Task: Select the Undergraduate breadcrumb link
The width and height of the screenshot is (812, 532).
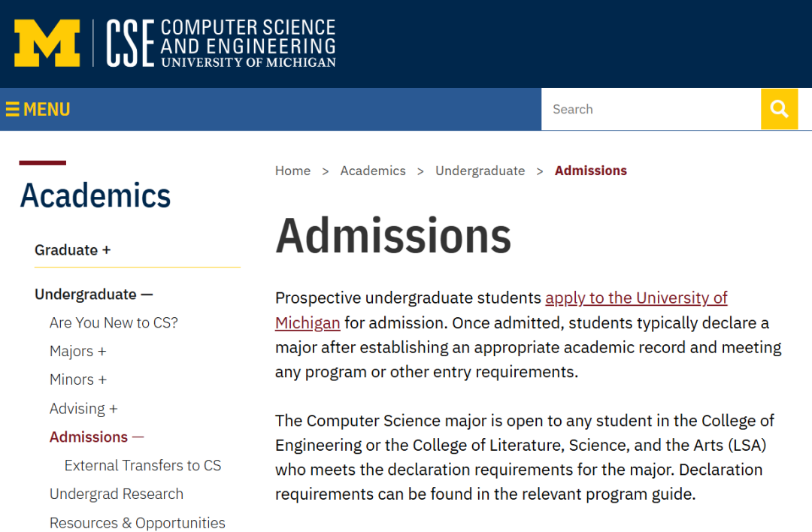Action: 480,171
